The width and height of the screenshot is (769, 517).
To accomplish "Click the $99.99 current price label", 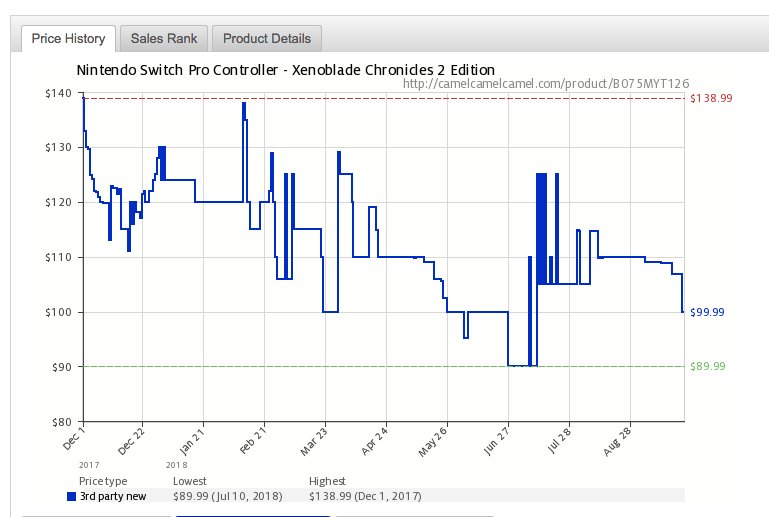I will 707,312.
